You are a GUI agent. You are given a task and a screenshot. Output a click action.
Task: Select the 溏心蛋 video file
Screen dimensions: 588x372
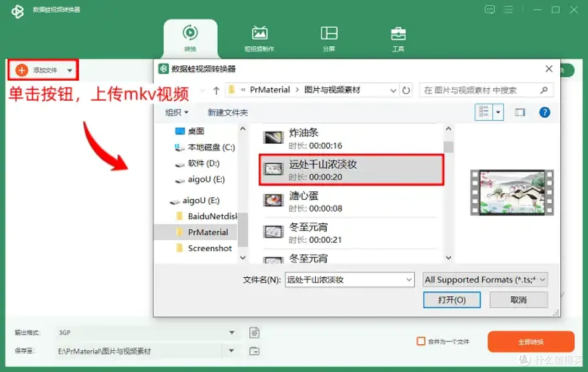(351, 202)
